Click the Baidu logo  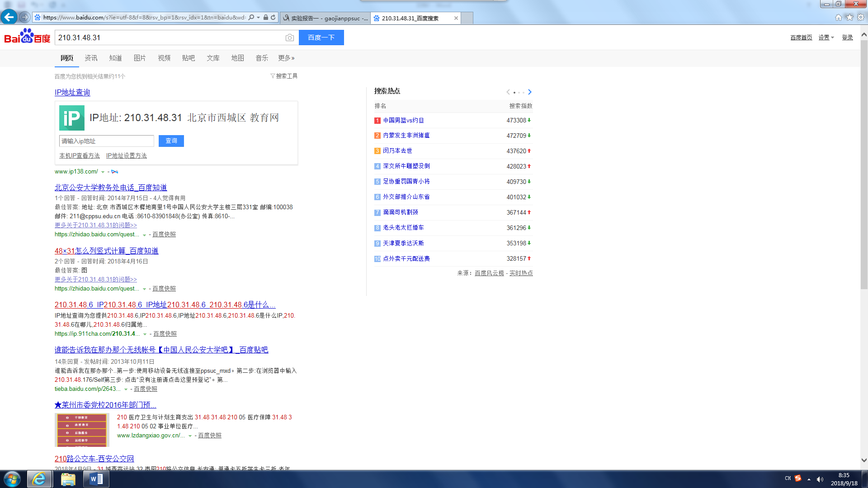[27, 37]
